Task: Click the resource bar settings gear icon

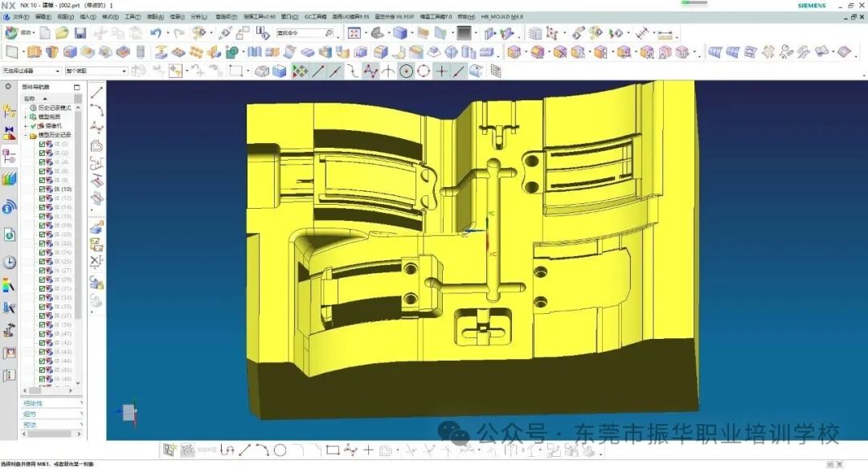Action: coord(8,87)
